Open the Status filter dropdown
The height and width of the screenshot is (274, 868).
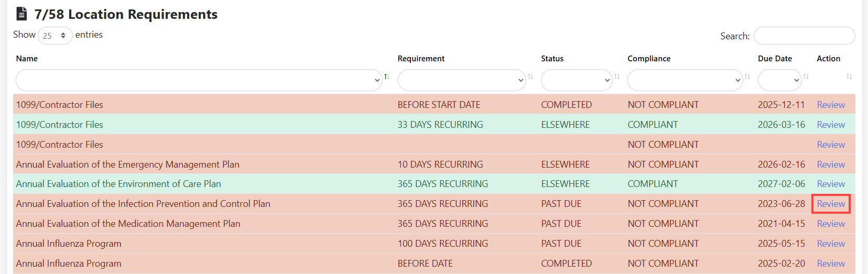click(576, 80)
